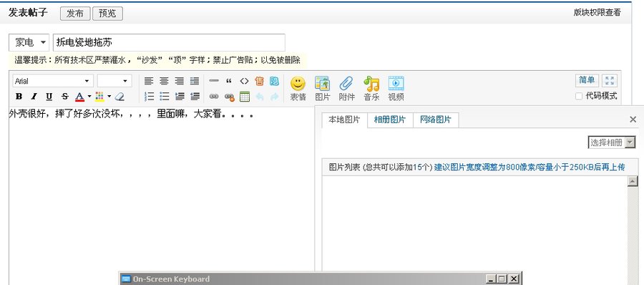The image size is (644, 285).
Task: Click the image list scrollbar up arrow
Action: click(633, 181)
